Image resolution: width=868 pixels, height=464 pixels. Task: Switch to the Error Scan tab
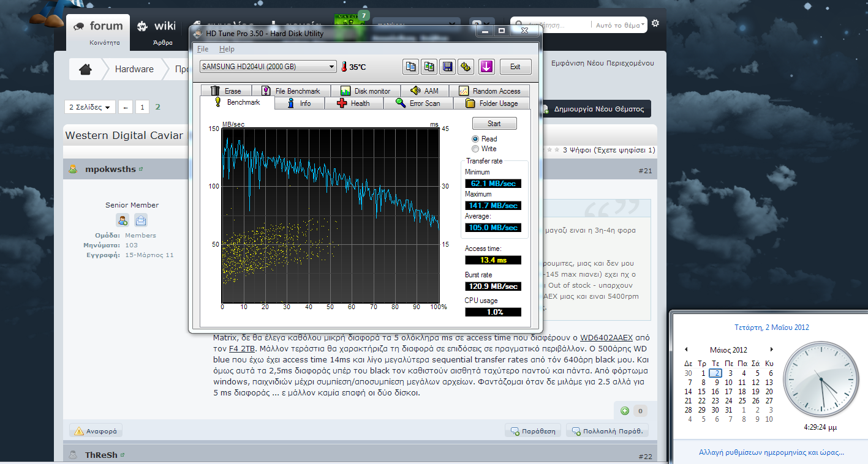click(418, 103)
